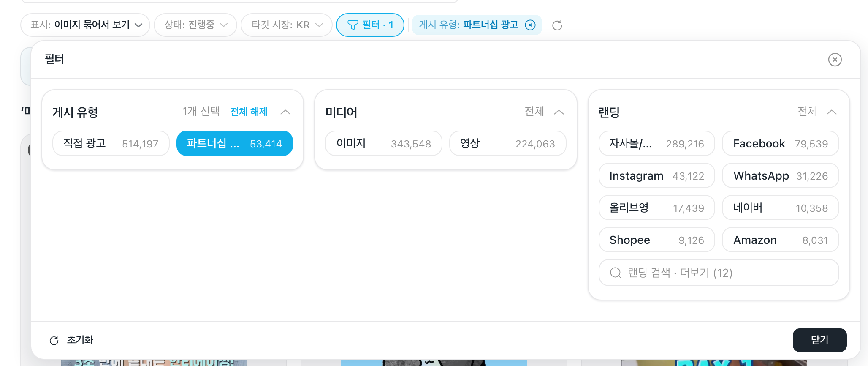Image resolution: width=868 pixels, height=366 pixels.
Task: Open the 필터 · 1 filter button
Action: click(370, 25)
